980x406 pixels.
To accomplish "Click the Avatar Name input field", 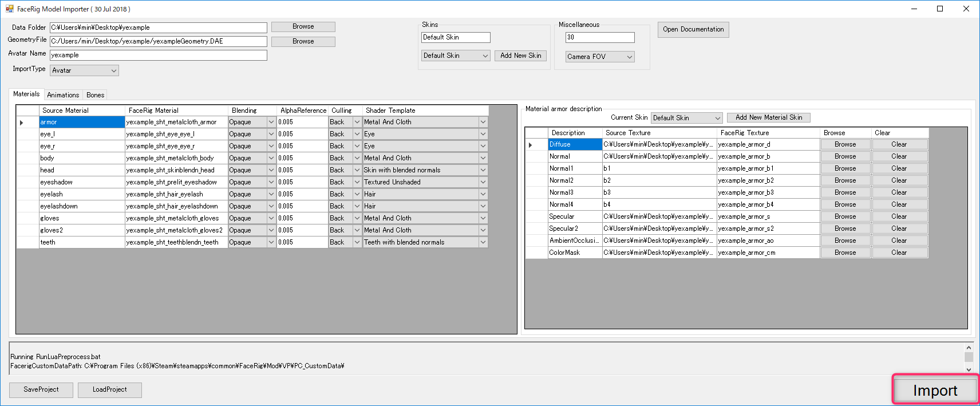I will coord(158,56).
